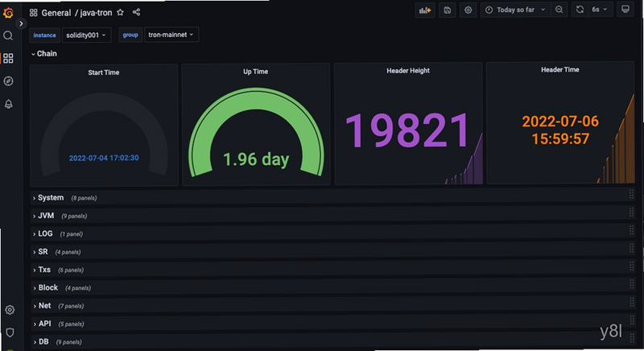Open the Configuration gear in sidebar
Viewport: 644px width, 351px height.
pyautogui.click(x=10, y=309)
